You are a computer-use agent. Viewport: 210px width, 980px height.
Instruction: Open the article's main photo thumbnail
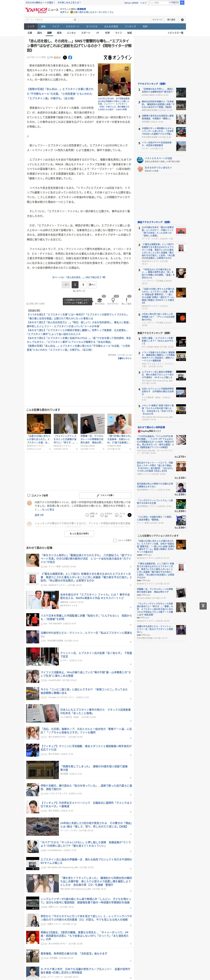coord(114,80)
